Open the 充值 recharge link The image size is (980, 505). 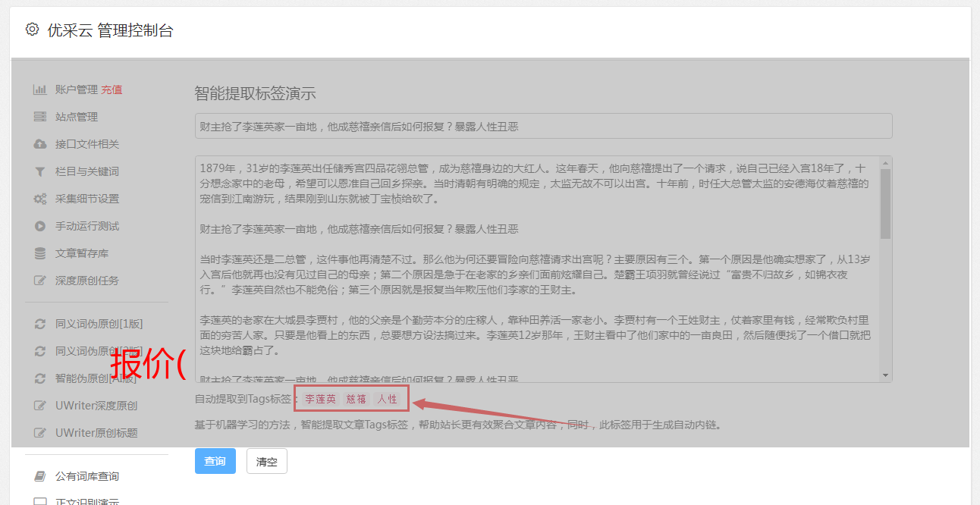click(112, 89)
